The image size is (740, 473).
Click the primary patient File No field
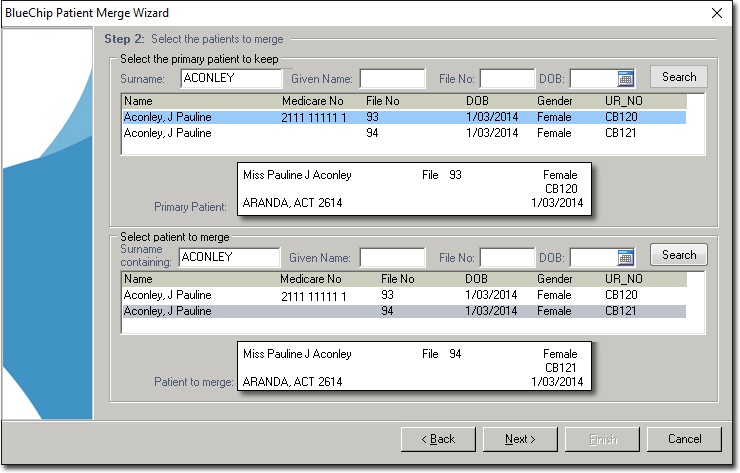tap(507, 78)
